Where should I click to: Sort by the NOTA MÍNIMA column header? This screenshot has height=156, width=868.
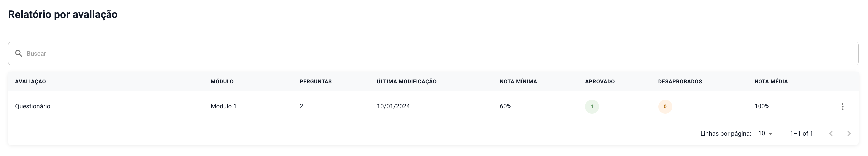518,82
